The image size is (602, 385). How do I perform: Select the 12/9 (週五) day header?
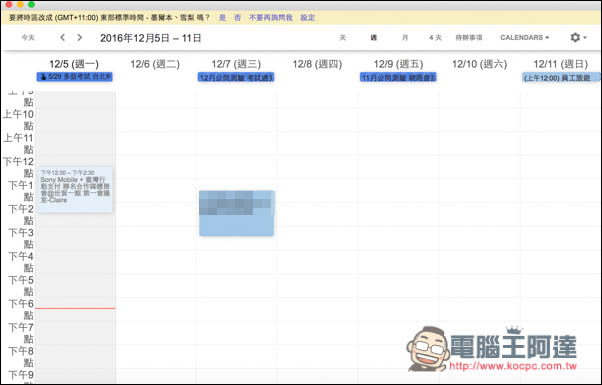[x=399, y=64]
